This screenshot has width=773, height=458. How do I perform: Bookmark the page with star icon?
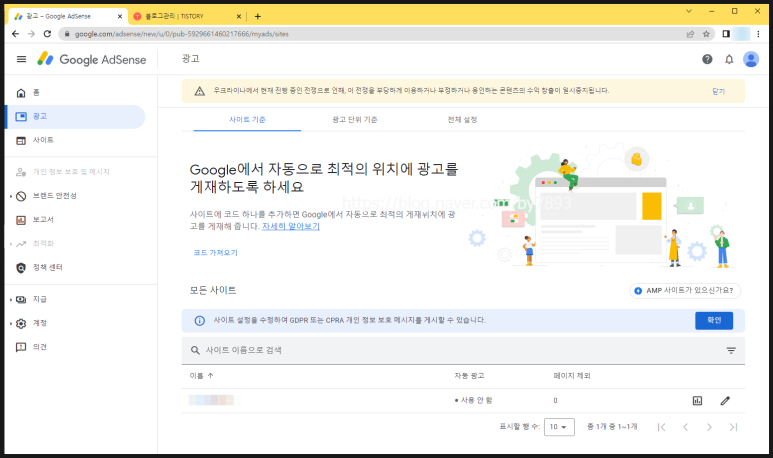point(706,34)
